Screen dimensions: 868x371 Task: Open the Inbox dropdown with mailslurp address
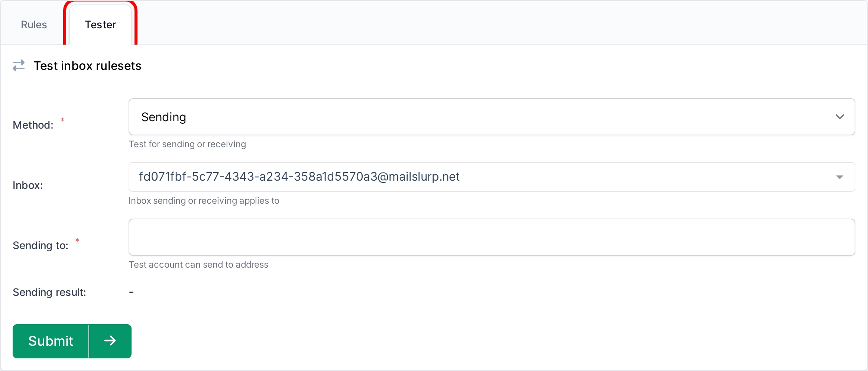pyautogui.click(x=446, y=177)
